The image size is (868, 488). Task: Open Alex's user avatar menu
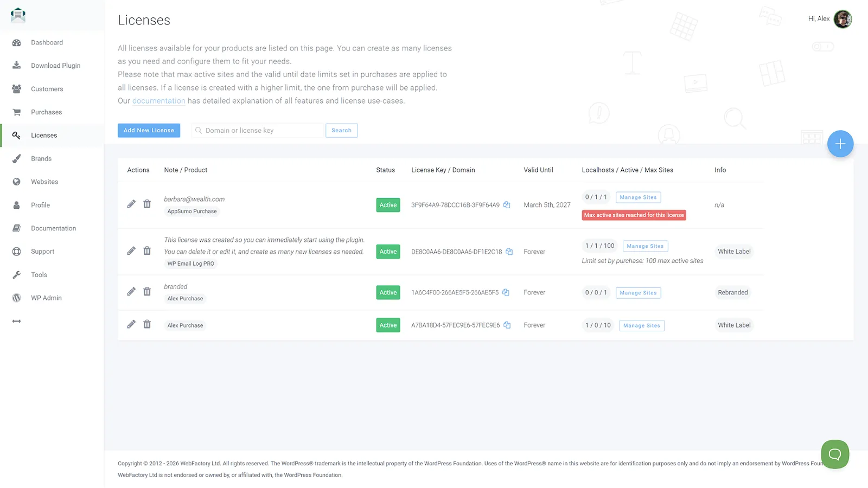coord(842,19)
